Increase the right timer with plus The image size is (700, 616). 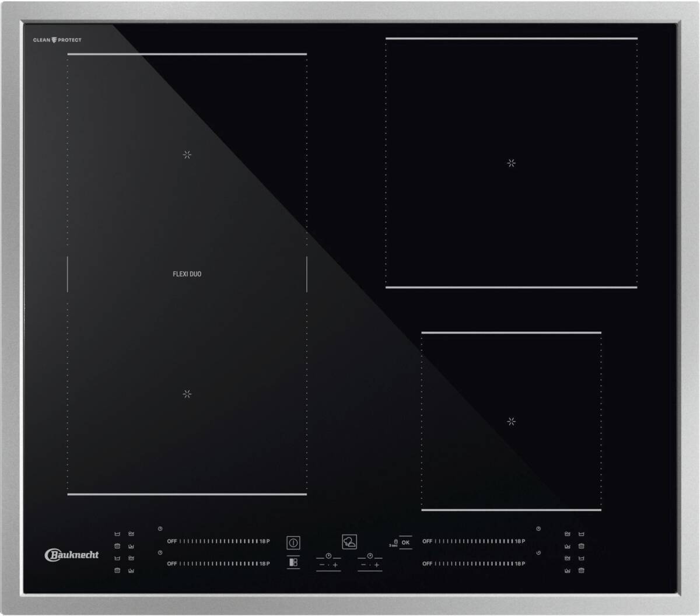(x=377, y=565)
